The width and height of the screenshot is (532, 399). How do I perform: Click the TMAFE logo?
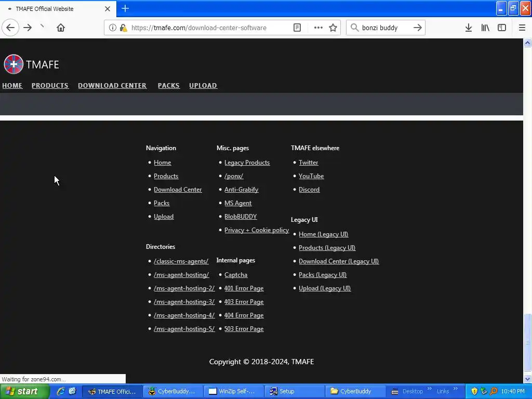tap(31, 64)
